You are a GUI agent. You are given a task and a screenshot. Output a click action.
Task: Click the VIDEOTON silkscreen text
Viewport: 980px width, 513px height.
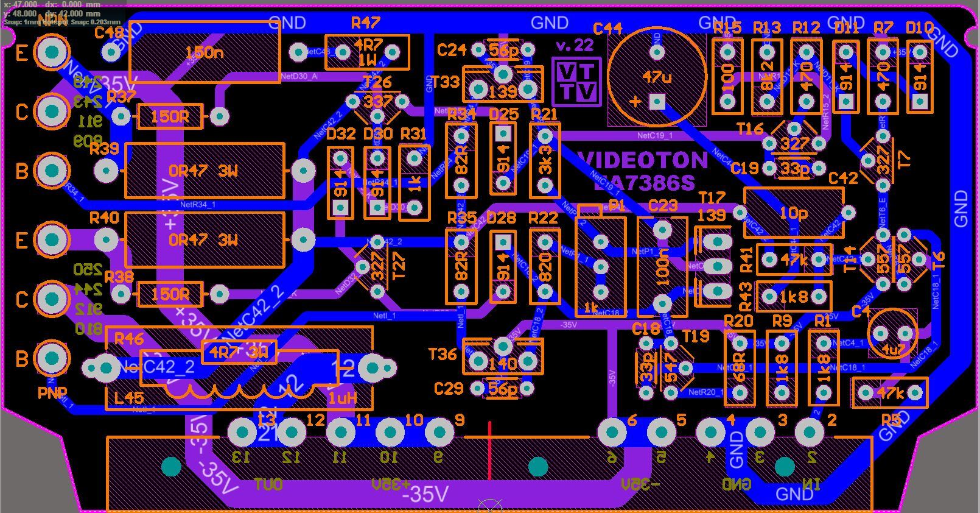coord(643,160)
